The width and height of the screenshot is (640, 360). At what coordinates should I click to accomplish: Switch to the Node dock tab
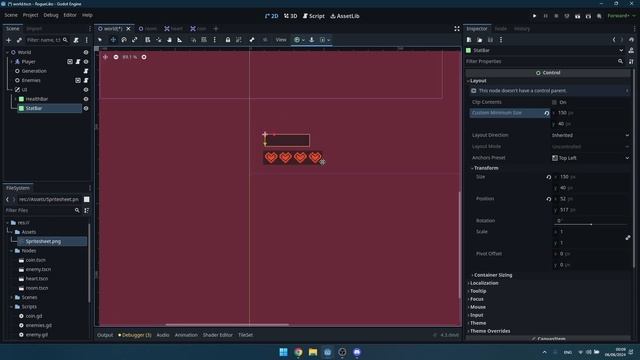[500, 29]
